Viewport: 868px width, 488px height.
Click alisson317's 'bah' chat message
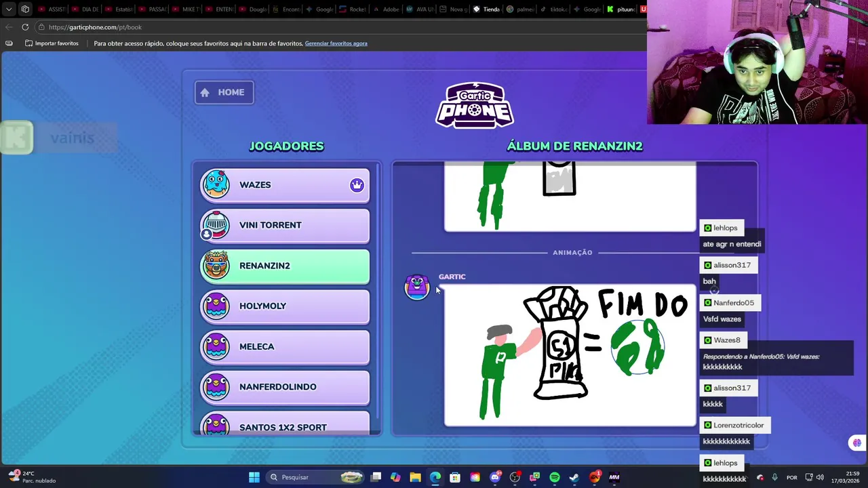709,281
